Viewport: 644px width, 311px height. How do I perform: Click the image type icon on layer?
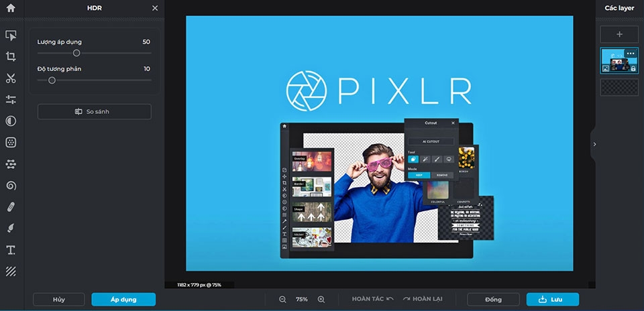(x=606, y=68)
